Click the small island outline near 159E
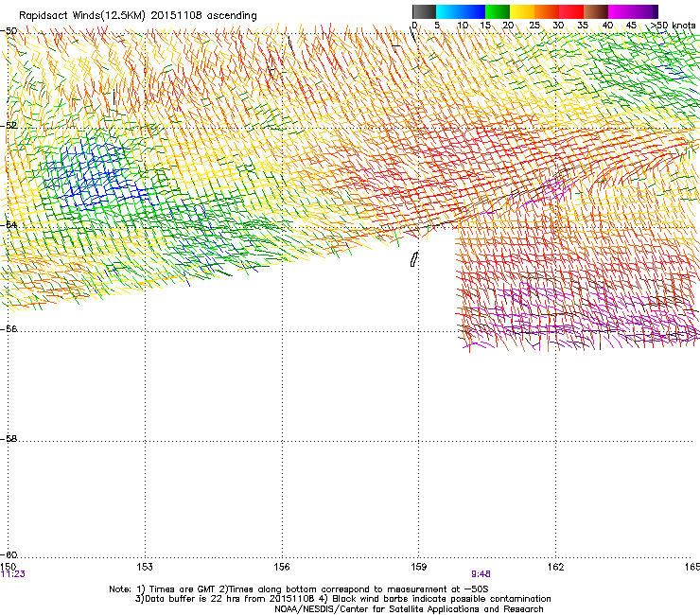Screen dimensions: 700x615 tap(413, 259)
